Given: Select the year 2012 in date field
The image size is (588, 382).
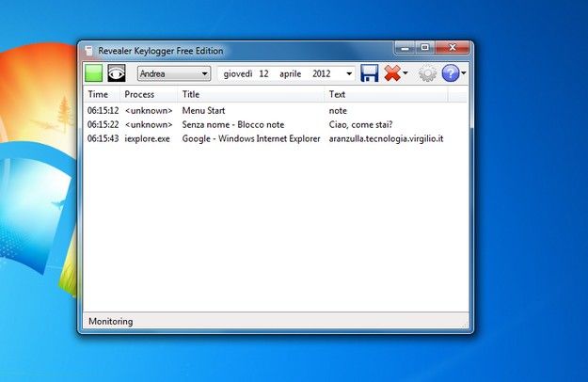Looking at the screenshot, I should pyautogui.click(x=322, y=73).
